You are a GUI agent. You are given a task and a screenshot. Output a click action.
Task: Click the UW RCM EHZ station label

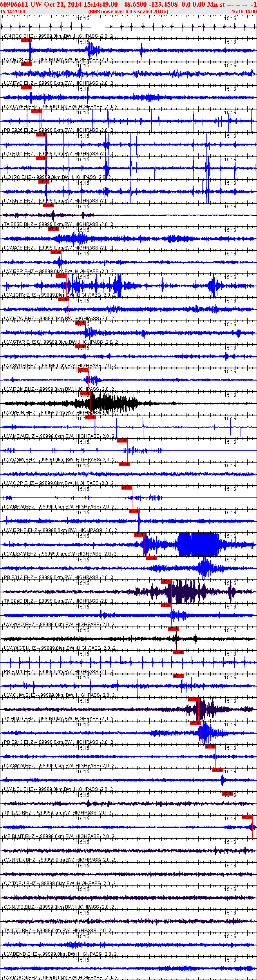click(x=19, y=389)
